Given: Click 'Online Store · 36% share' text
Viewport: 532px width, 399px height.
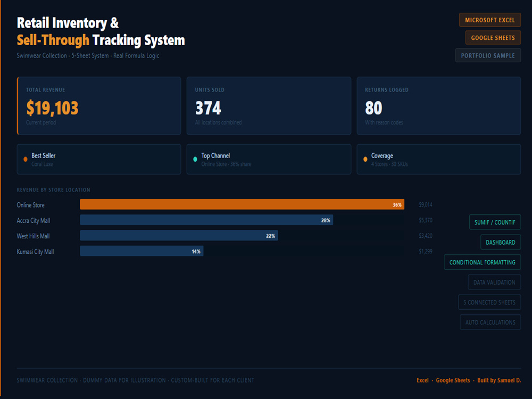Looking at the screenshot, I should (226, 164).
